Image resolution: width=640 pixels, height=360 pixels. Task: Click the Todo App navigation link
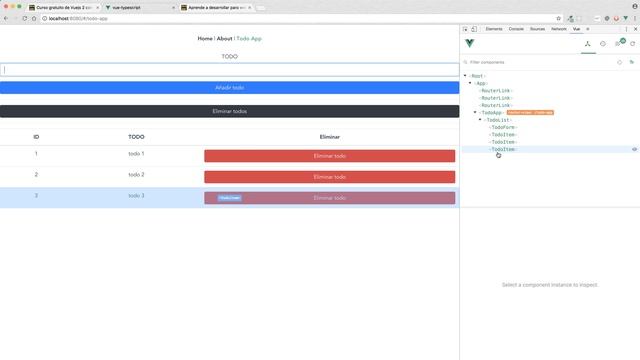[249, 38]
